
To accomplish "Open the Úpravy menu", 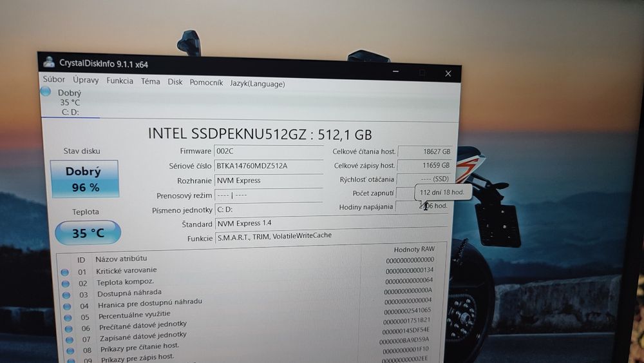I will pyautogui.click(x=86, y=80).
